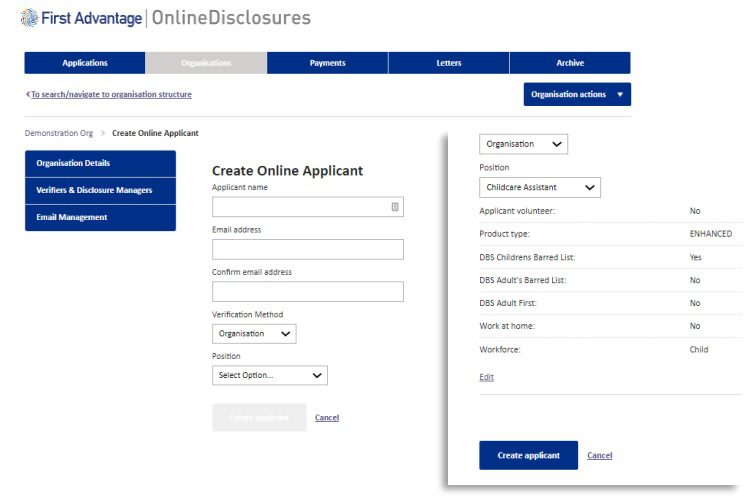
Task: Expand the Position 'Select Option...' dropdown
Action: 269,375
